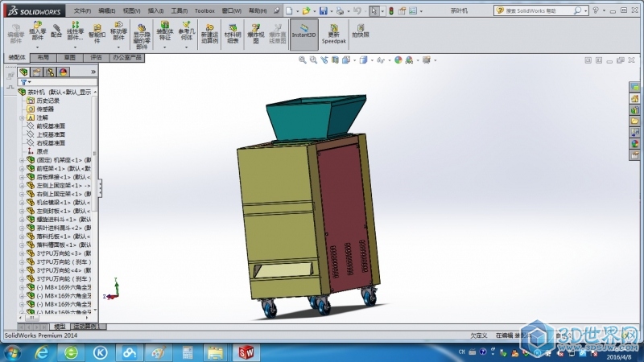Switch to the 评估 (Evaluate) tab
This screenshot has height=362, width=644.
coord(96,58)
